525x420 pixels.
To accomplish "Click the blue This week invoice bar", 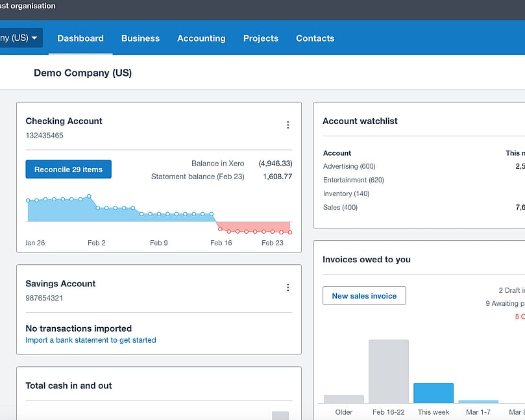I will [433, 393].
